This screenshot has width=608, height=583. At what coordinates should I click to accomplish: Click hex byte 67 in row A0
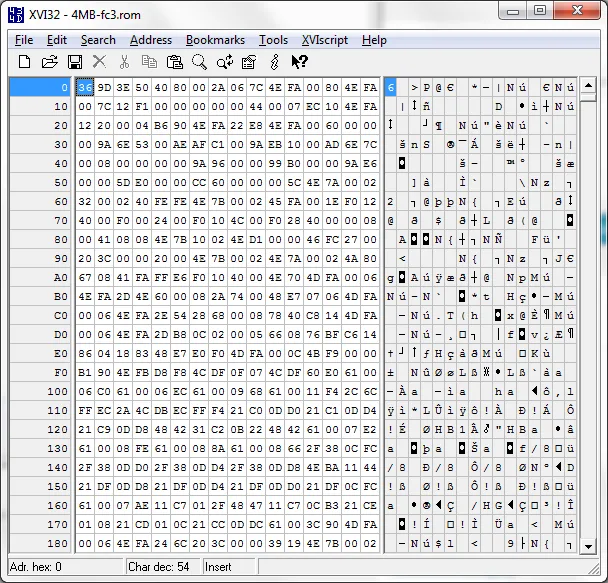point(85,277)
